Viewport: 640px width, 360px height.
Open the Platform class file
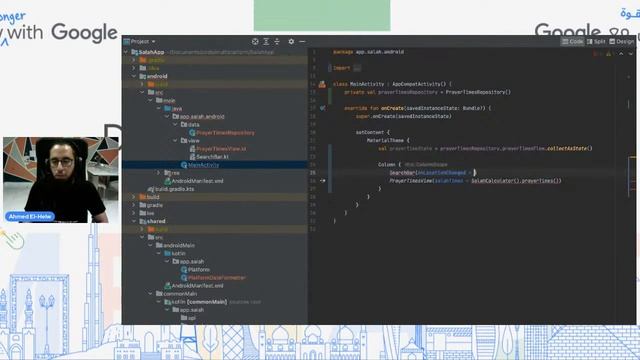195,270
